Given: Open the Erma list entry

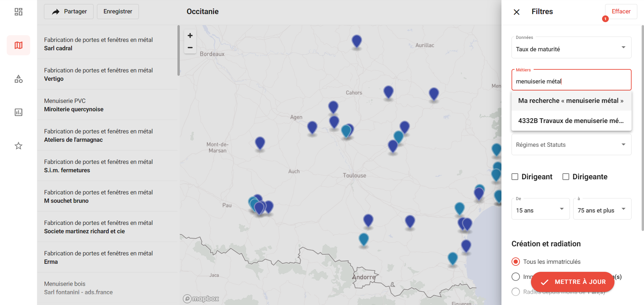Looking at the screenshot, I should 107,257.
